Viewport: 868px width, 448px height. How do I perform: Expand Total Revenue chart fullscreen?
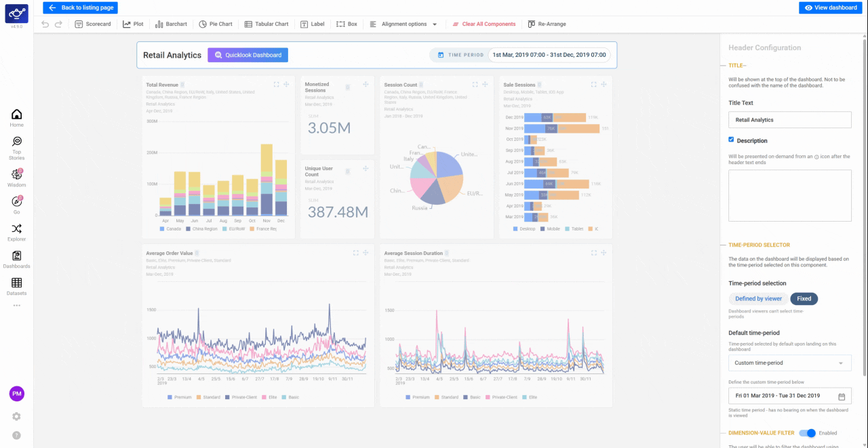pyautogui.click(x=276, y=85)
